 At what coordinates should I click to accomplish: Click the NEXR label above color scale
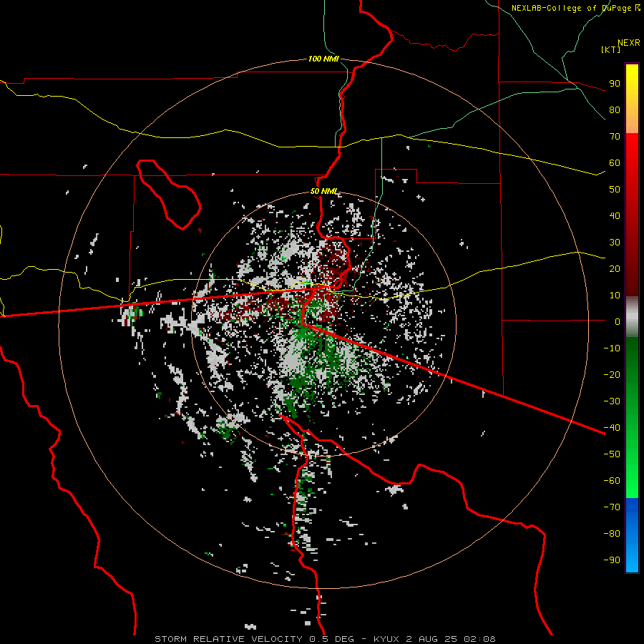pyautogui.click(x=629, y=43)
